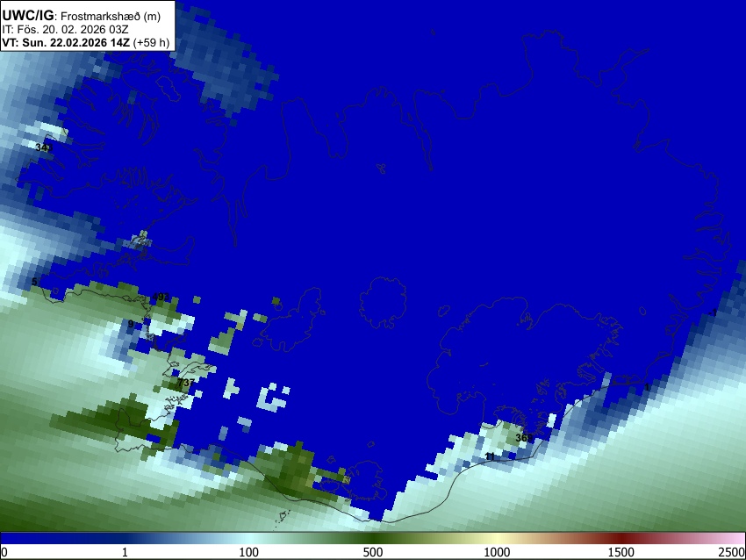Click the initial time 'IT: Fös. 20. 02. 2026 03Z'
The height and width of the screenshot is (560, 746).
coord(65,30)
